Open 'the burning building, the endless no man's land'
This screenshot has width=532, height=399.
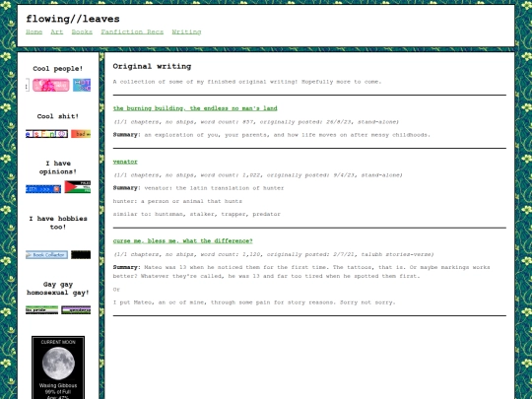(195, 108)
